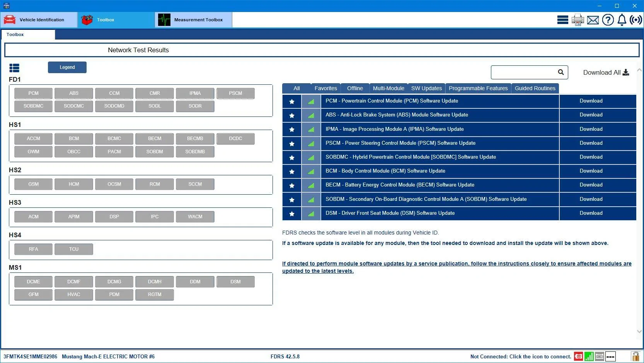Click Not Connected status text

click(521, 357)
